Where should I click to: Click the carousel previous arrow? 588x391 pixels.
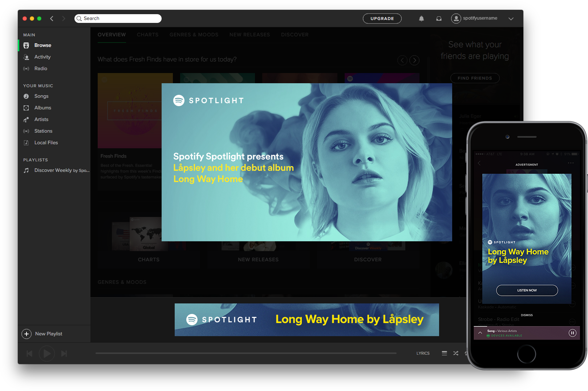[402, 60]
